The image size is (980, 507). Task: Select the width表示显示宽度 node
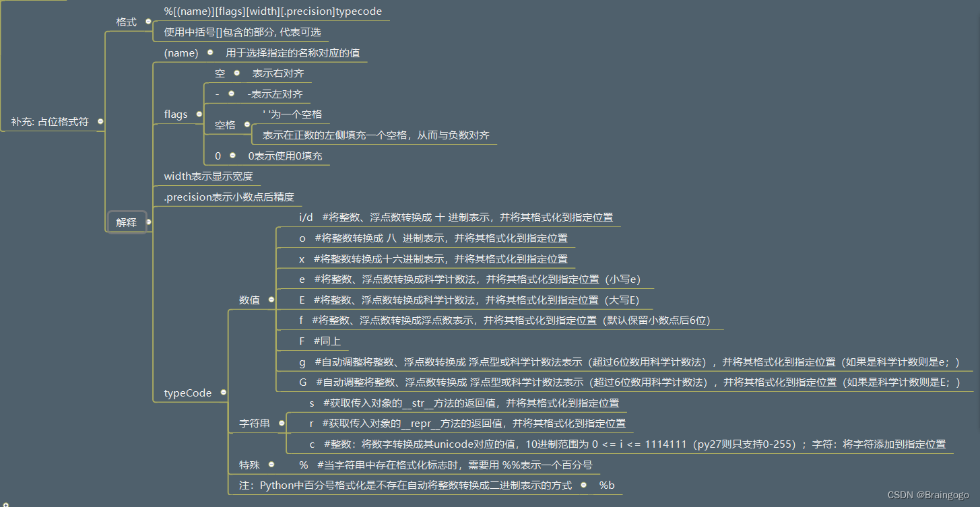pos(208,176)
